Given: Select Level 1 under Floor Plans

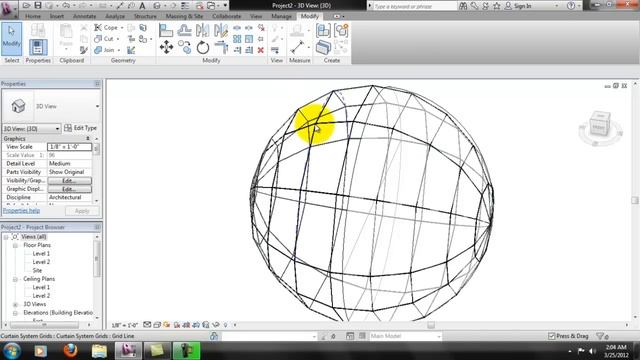Looking at the screenshot, I should tap(41, 253).
